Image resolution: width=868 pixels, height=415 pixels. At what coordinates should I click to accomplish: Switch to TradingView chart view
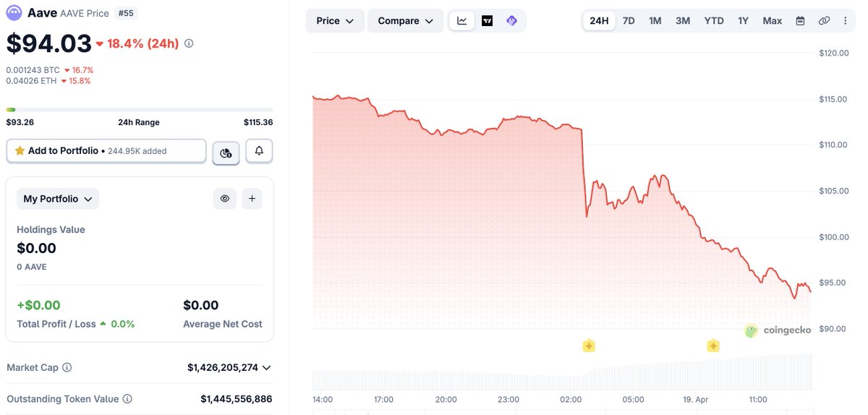coord(487,21)
